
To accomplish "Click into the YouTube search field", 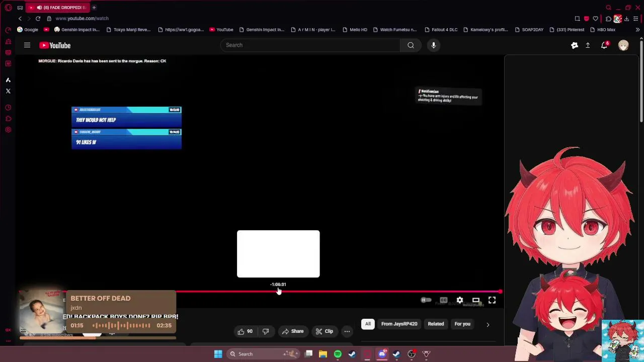I will pyautogui.click(x=310, y=45).
